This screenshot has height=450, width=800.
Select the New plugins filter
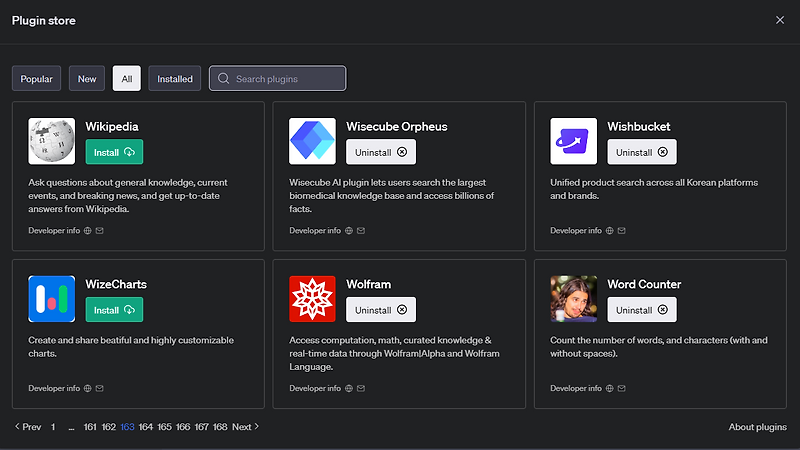point(87,79)
